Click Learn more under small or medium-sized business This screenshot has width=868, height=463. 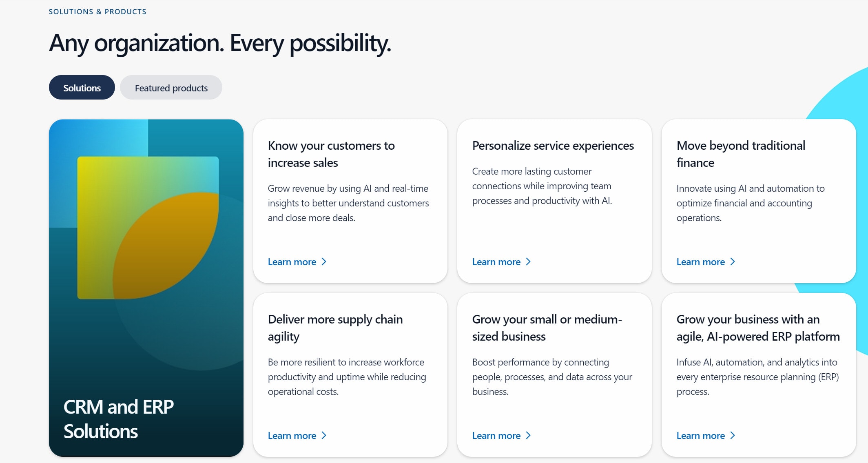tap(496, 436)
